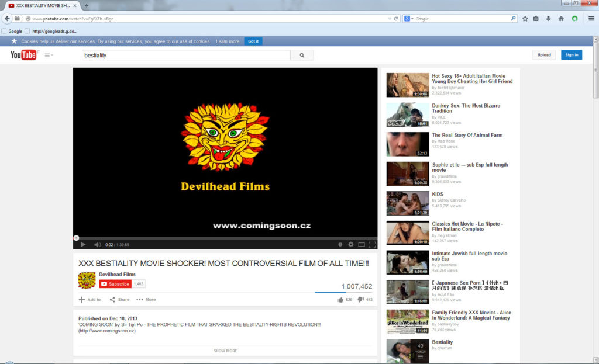Open the player settings gear
Viewport: 599px width, 364px height.
click(x=351, y=245)
